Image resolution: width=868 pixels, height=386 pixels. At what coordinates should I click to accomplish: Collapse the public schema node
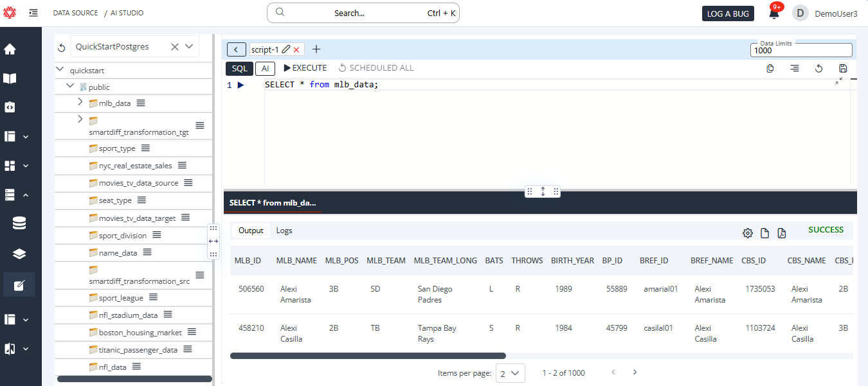coord(70,86)
